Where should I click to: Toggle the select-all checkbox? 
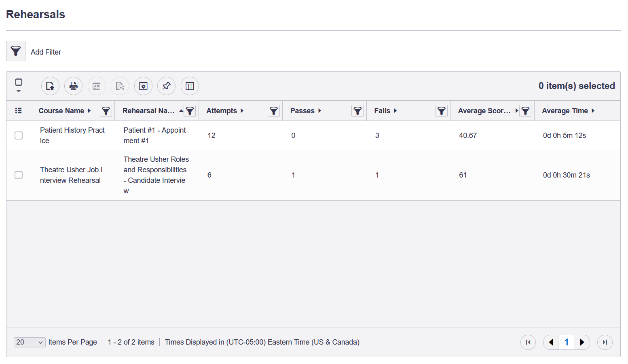[19, 82]
